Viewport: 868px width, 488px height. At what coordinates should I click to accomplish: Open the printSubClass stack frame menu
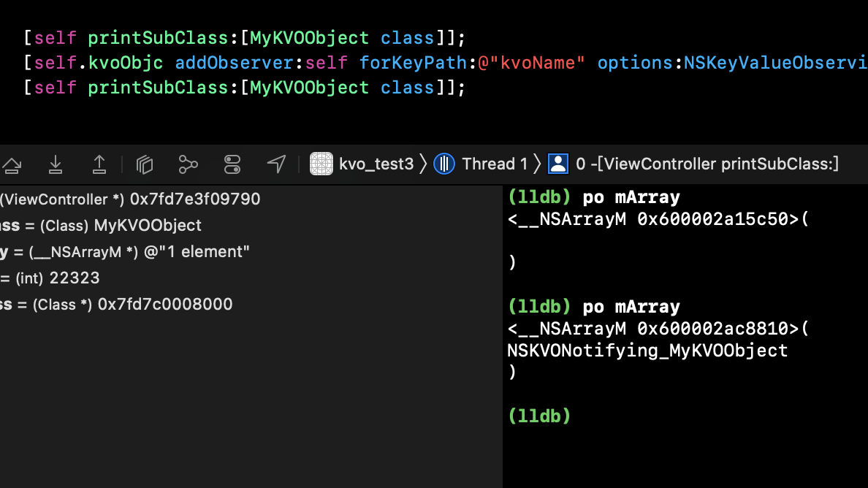pyautogui.click(x=707, y=164)
